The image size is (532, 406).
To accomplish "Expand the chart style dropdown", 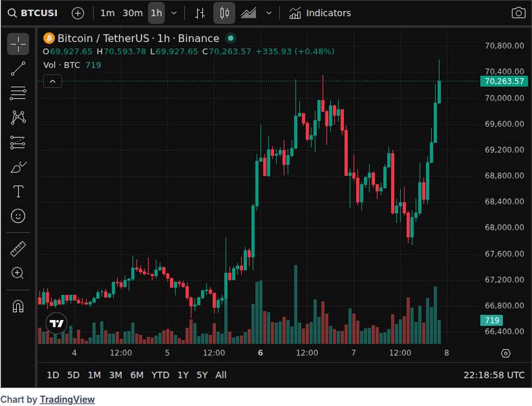I will [269, 14].
